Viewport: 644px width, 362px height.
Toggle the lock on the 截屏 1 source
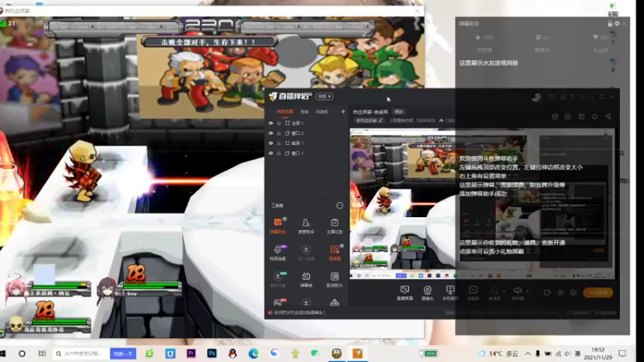point(279,143)
